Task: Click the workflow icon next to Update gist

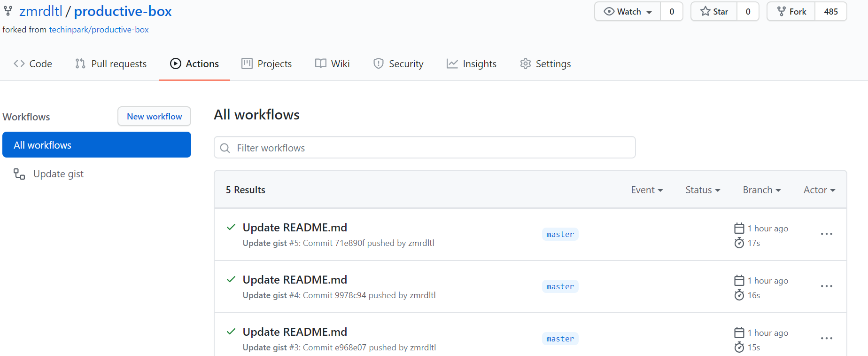Action: [x=19, y=174]
